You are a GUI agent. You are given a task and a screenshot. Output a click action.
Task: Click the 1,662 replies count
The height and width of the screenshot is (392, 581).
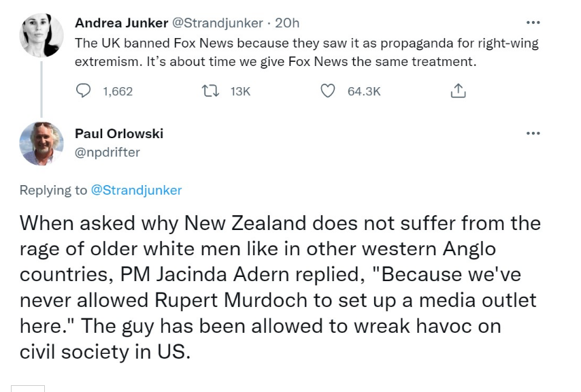[117, 91]
